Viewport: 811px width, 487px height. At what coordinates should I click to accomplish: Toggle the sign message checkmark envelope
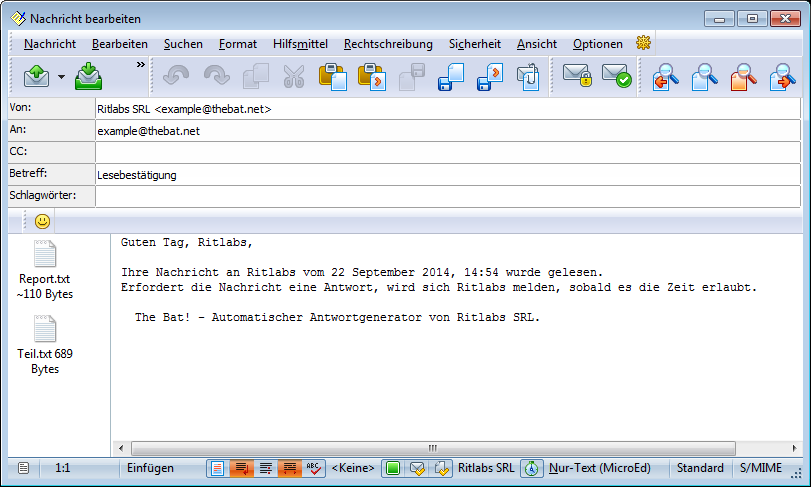pyautogui.click(x=617, y=75)
